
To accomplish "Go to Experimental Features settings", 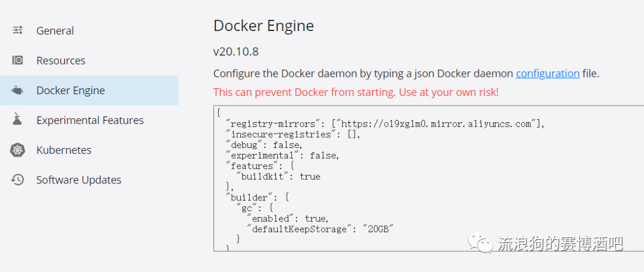I will point(89,120).
